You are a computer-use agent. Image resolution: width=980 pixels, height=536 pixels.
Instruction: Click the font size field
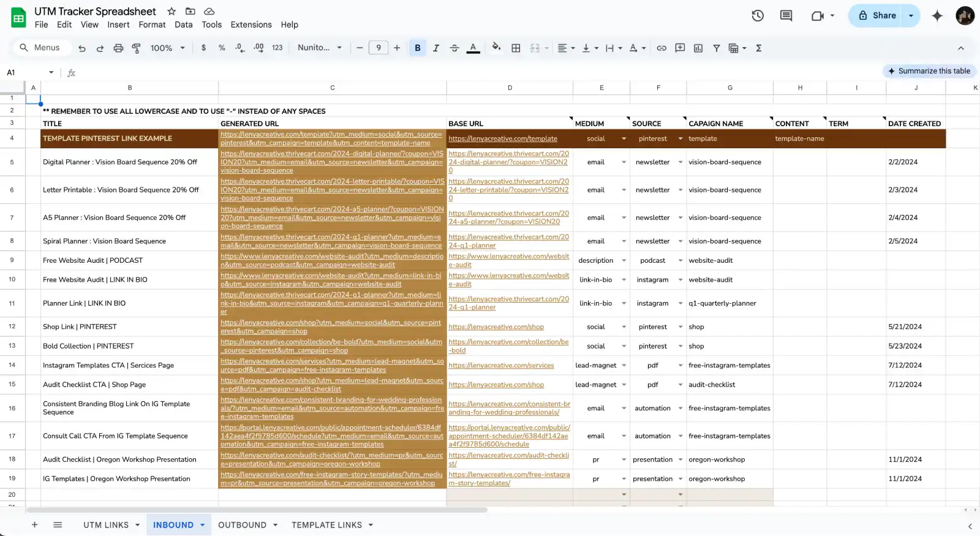pos(379,48)
